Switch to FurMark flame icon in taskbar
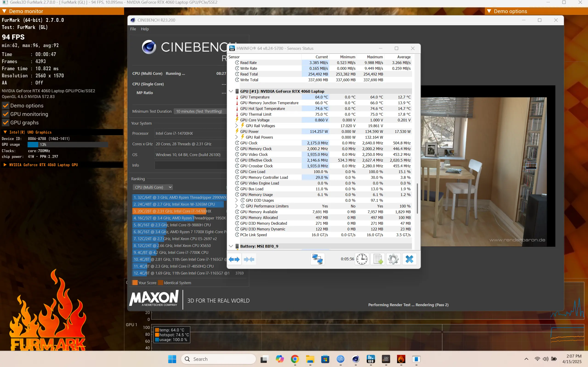 tap(401, 359)
